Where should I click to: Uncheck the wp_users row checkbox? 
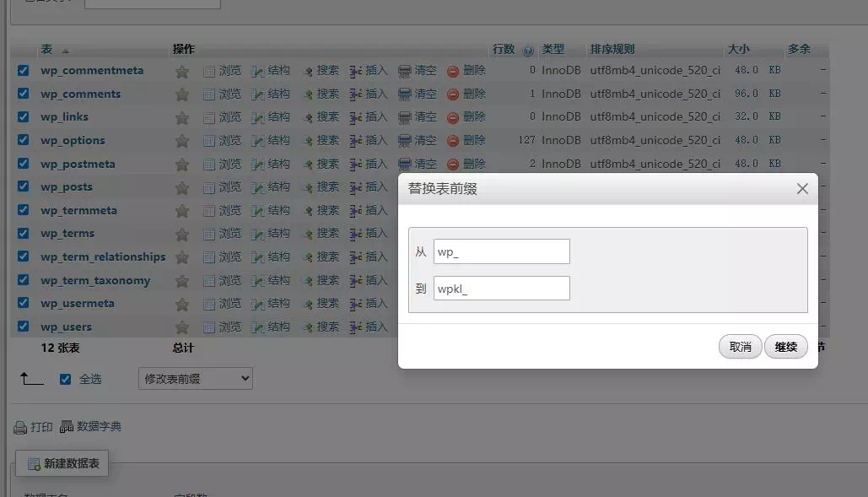tap(24, 327)
